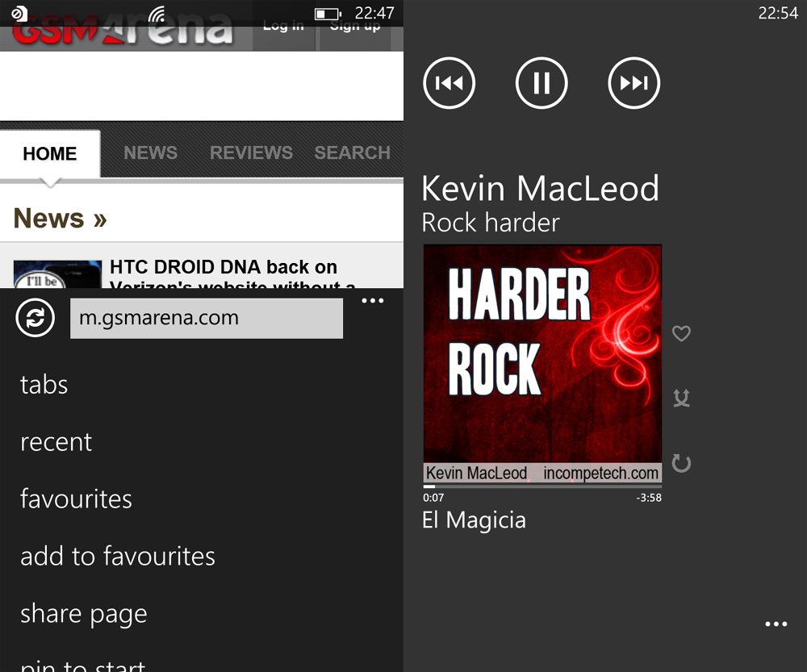
Task: Tap the El Magicia track title
Action: (474, 520)
